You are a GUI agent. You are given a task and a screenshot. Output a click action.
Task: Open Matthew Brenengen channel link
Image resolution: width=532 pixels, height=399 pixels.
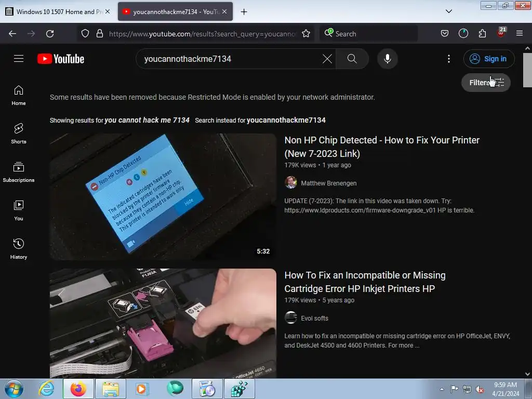tap(328, 183)
